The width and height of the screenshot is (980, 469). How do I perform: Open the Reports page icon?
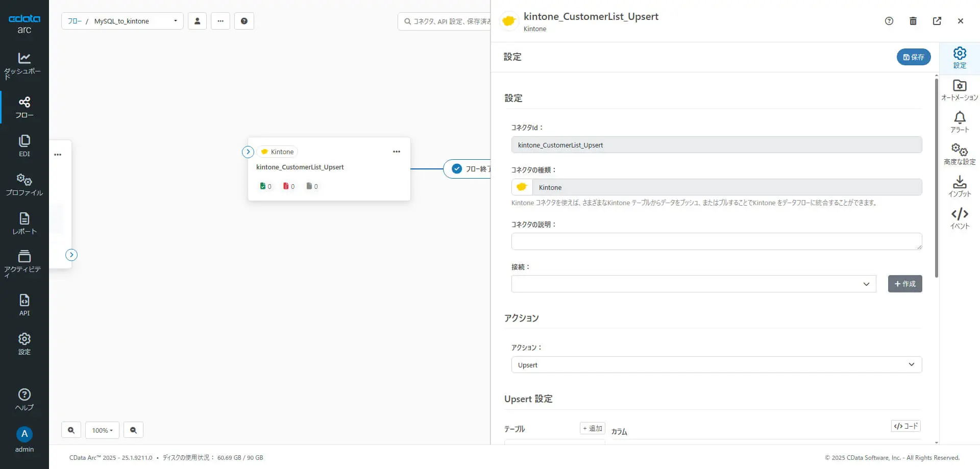tap(24, 224)
